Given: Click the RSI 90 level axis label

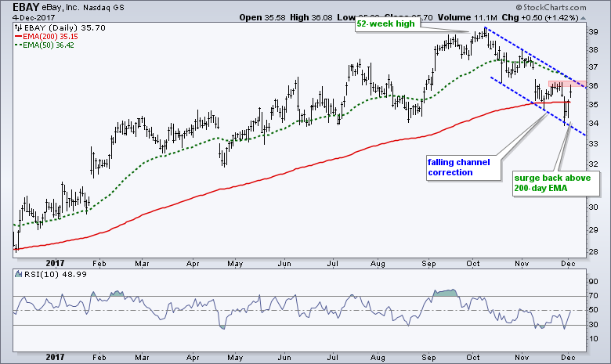Looking at the screenshot, I should tap(593, 282).
